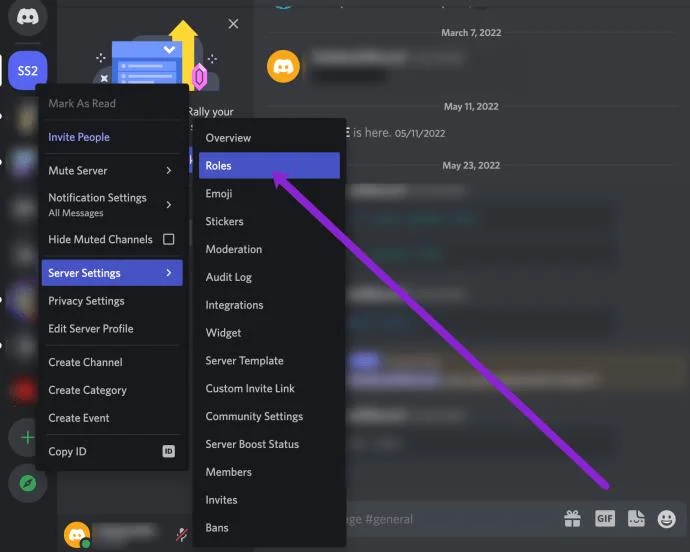Open Members entry

click(x=269, y=472)
